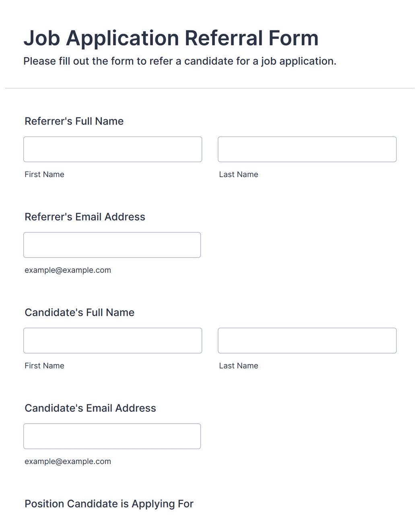
Task: Click the "Candidate's Email Address" label
Action: click(90, 408)
